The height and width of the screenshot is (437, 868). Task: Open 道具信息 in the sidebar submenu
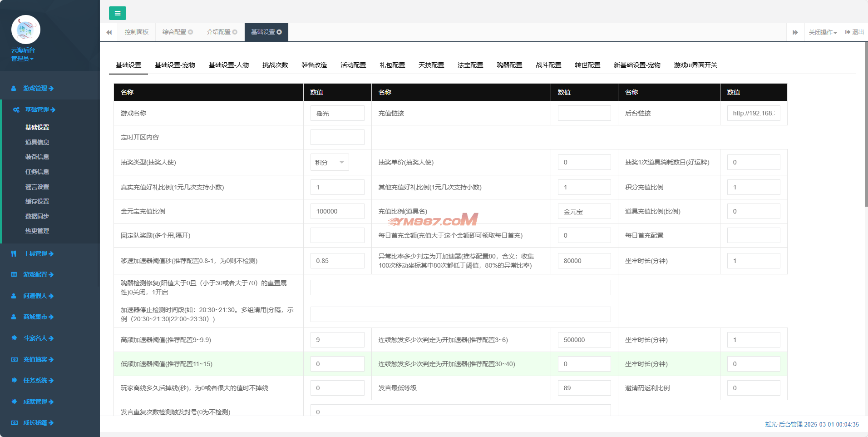coord(37,142)
